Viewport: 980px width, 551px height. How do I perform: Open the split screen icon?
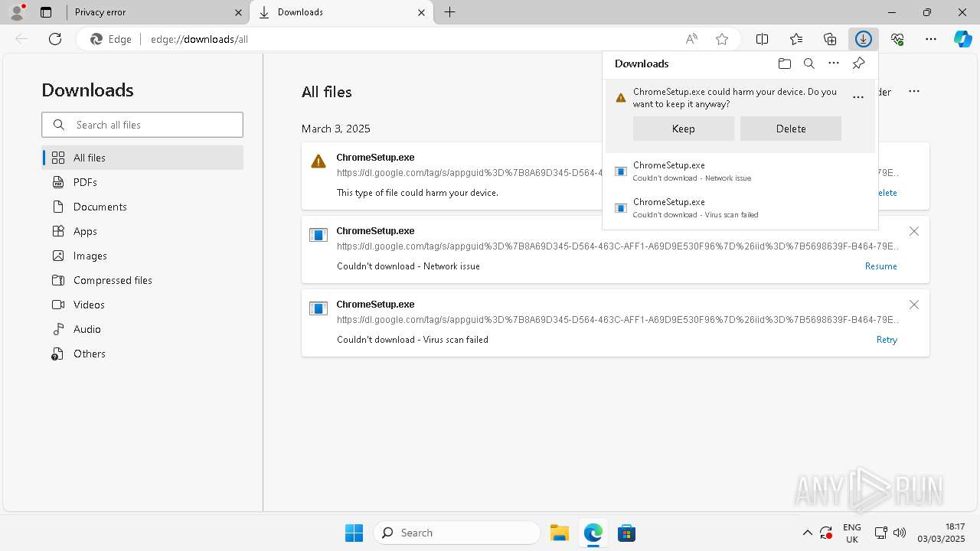[763, 39]
